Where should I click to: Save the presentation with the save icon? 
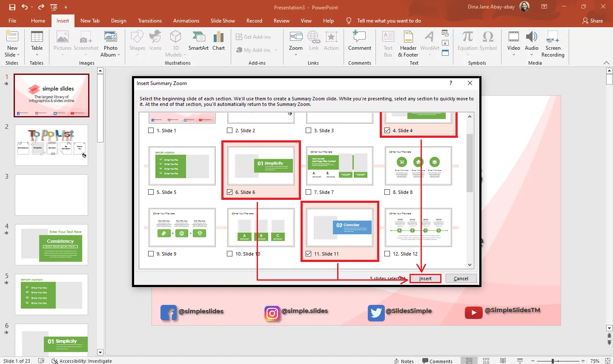(x=12, y=7)
